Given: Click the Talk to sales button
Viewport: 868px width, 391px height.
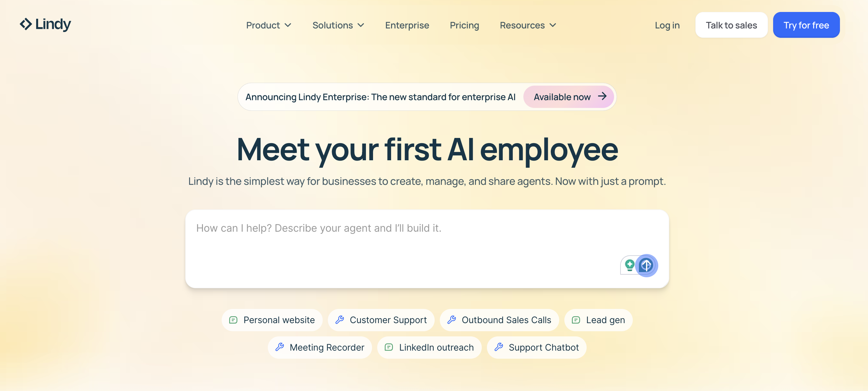Looking at the screenshot, I should pyautogui.click(x=731, y=25).
